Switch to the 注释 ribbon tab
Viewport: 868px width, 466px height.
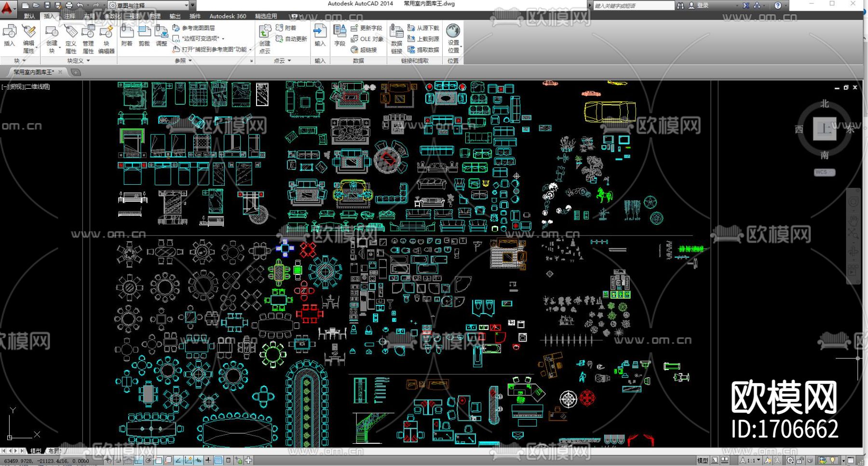pos(69,16)
